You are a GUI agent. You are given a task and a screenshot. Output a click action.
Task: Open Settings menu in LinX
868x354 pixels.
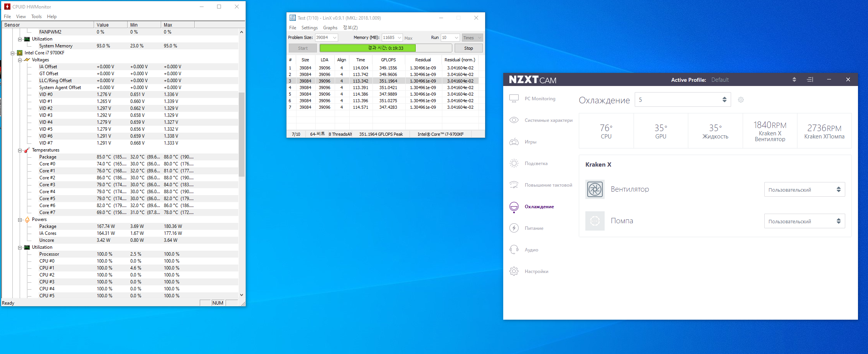309,28
